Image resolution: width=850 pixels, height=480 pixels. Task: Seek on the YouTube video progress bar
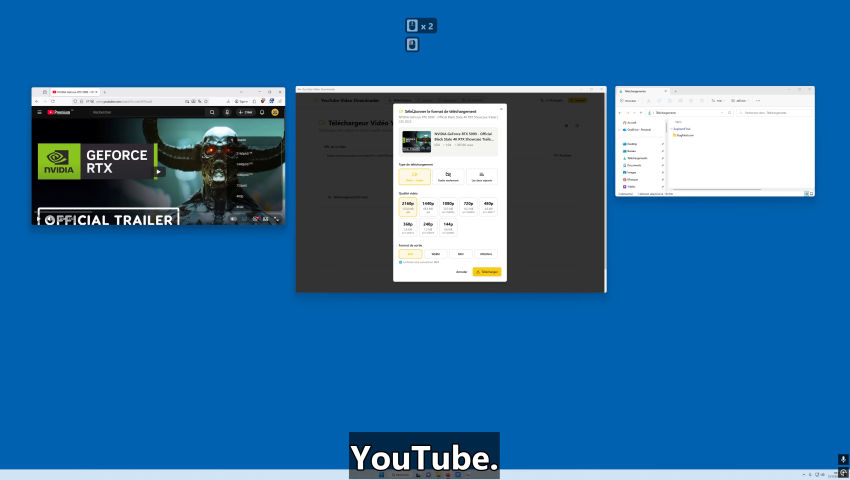(x=158, y=212)
